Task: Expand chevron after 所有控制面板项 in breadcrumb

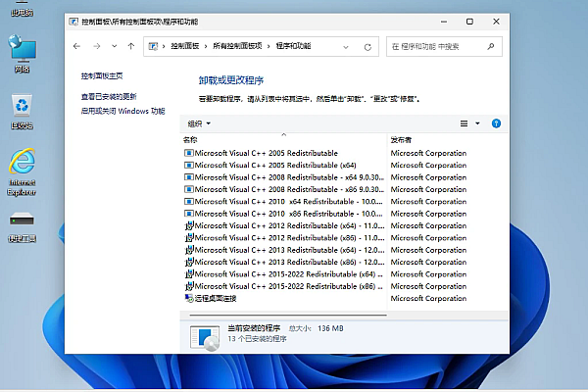Action: point(269,46)
